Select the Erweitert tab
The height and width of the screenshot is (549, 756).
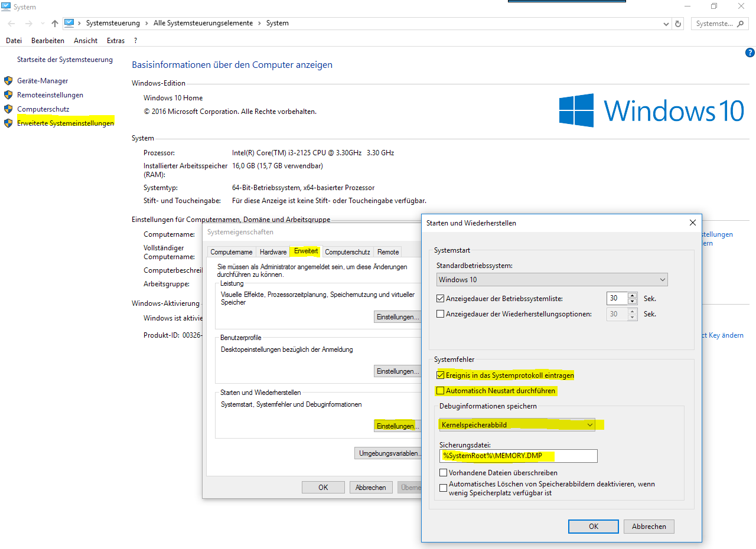click(x=306, y=251)
